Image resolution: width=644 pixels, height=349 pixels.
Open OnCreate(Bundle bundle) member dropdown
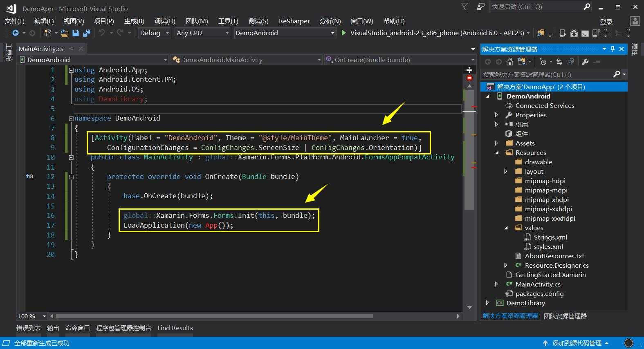point(400,60)
